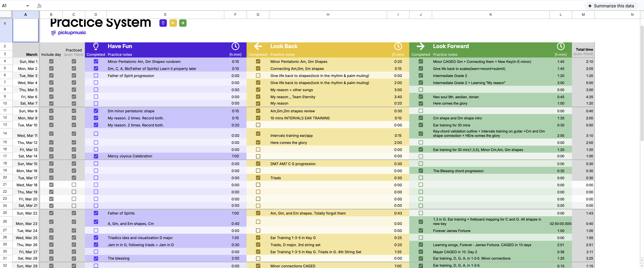Select row 26 header

coord(5,221)
